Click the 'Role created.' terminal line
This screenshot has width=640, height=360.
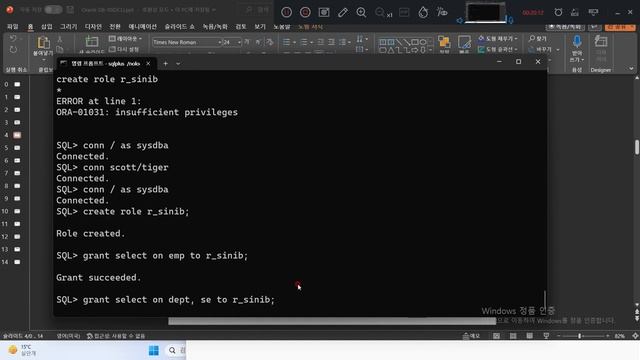point(91,233)
